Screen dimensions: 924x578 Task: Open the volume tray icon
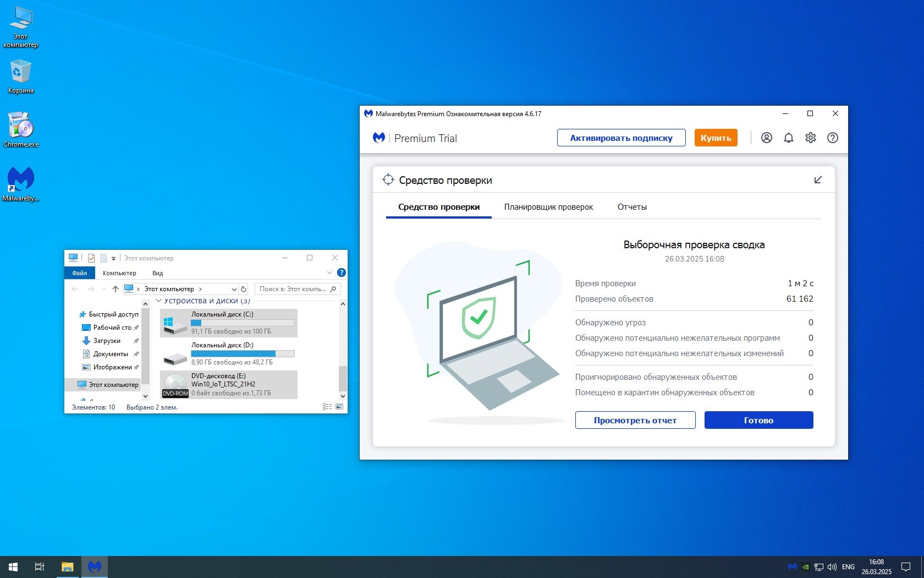[x=832, y=566]
